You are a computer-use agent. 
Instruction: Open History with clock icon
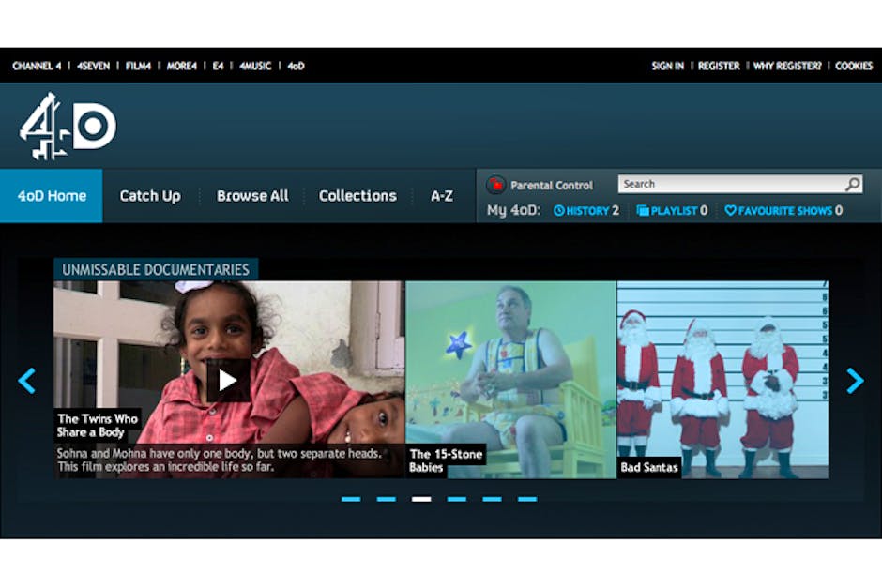point(585,211)
